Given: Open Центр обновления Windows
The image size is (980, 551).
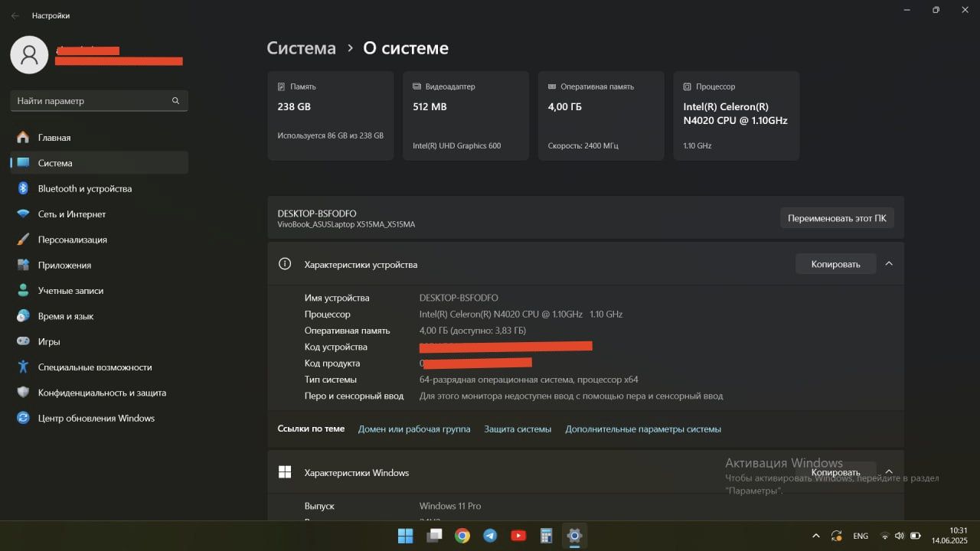Looking at the screenshot, I should 99,418.
